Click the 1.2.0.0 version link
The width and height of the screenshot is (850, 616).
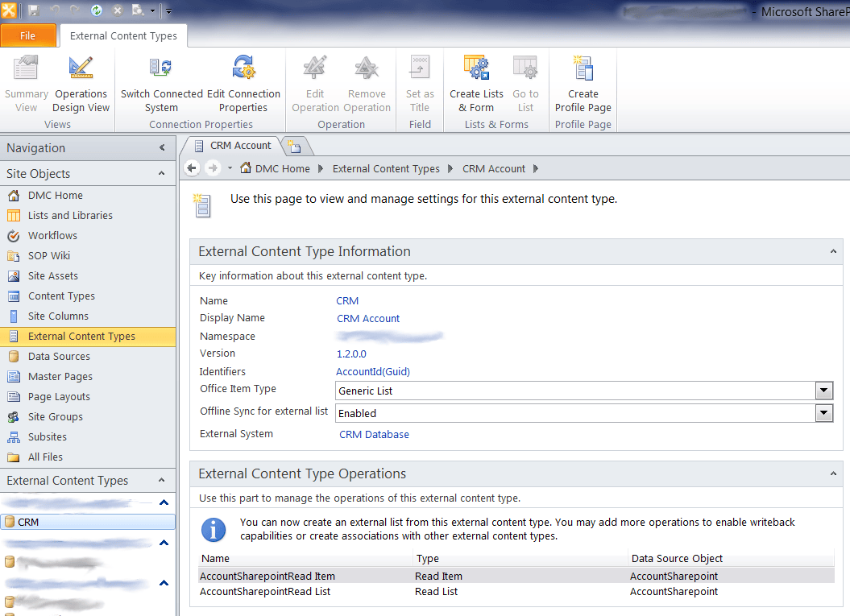coord(351,353)
